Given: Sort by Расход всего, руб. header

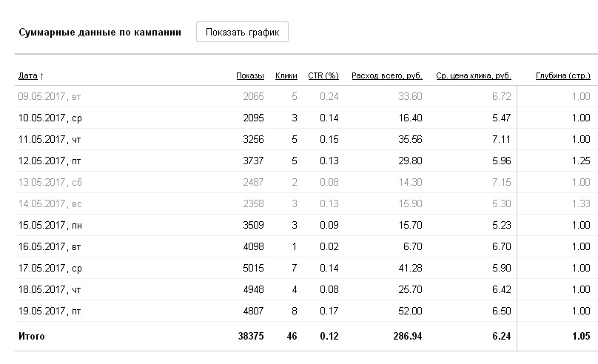Looking at the screenshot, I should click(387, 75).
